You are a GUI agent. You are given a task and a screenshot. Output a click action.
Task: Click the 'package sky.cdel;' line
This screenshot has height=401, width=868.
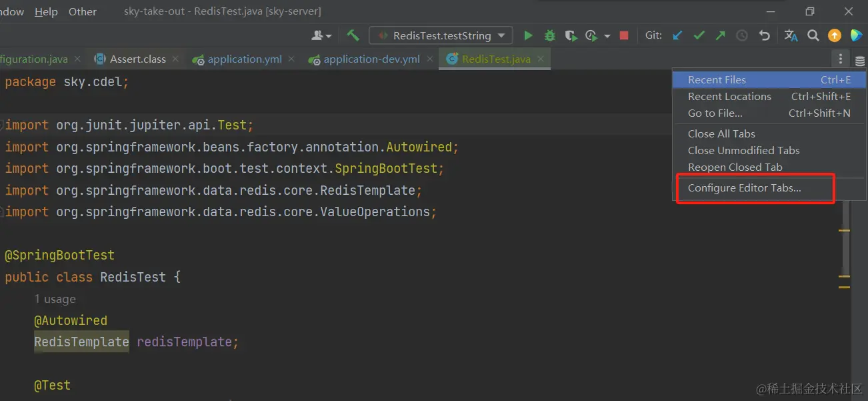coord(67,81)
